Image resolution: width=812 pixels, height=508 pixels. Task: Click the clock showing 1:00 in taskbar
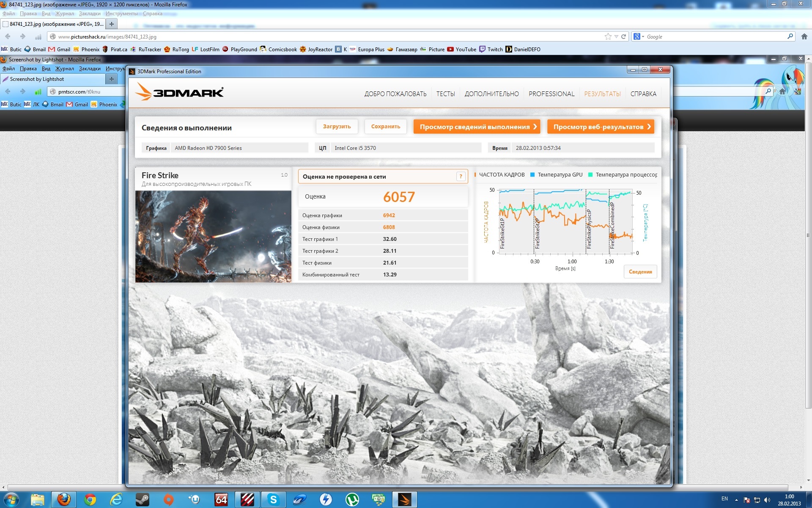pos(789,500)
